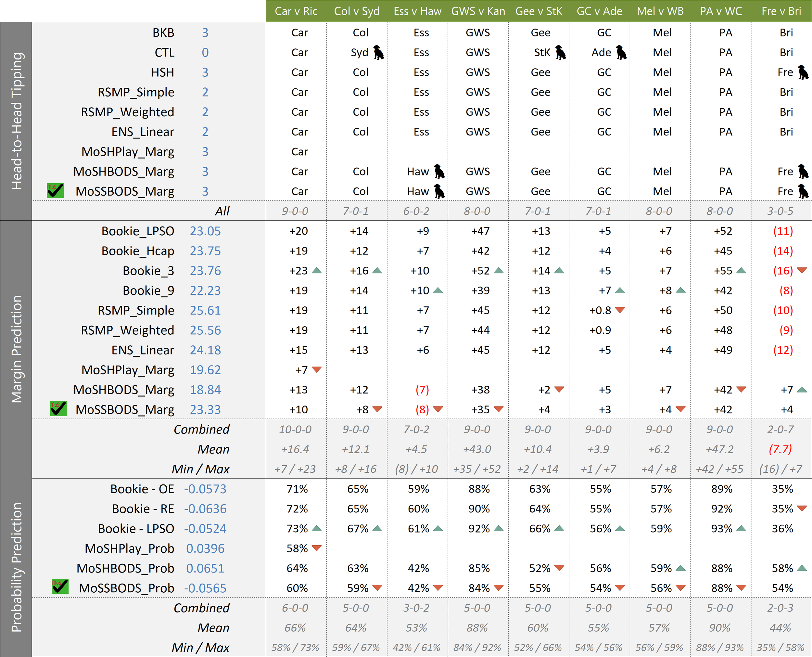The height and width of the screenshot is (657, 812).
Task: Click dog icon beside Fre in MoSHBODS_Marg tipping row
Action: click(804, 172)
